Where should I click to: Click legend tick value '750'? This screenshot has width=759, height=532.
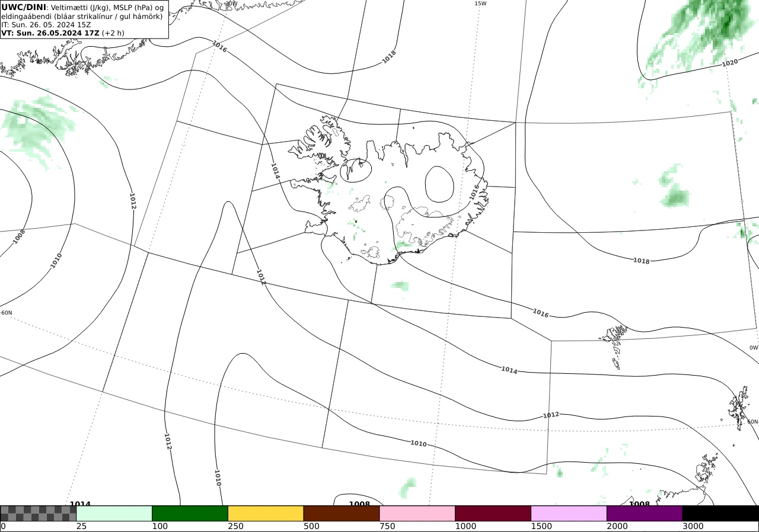[x=387, y=526]
